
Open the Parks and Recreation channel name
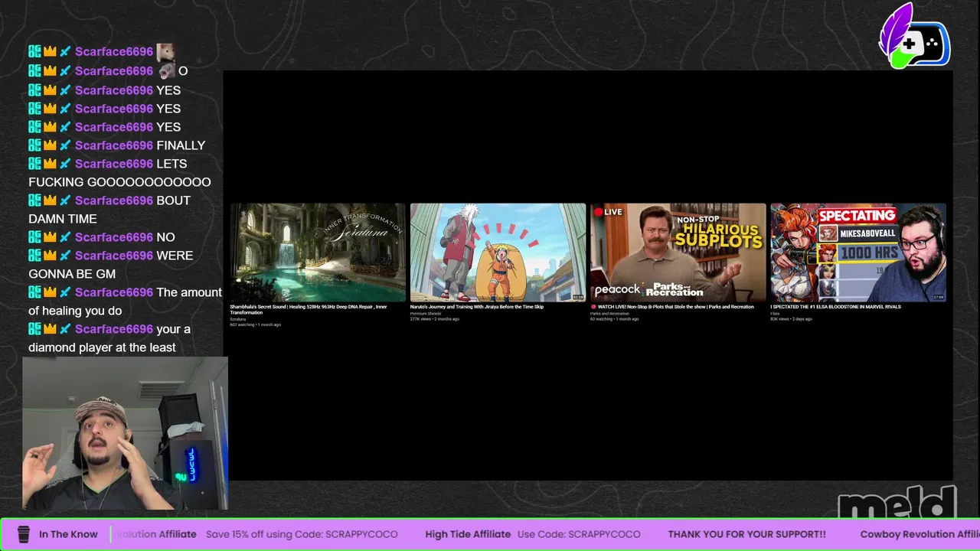tap(609, 314)
